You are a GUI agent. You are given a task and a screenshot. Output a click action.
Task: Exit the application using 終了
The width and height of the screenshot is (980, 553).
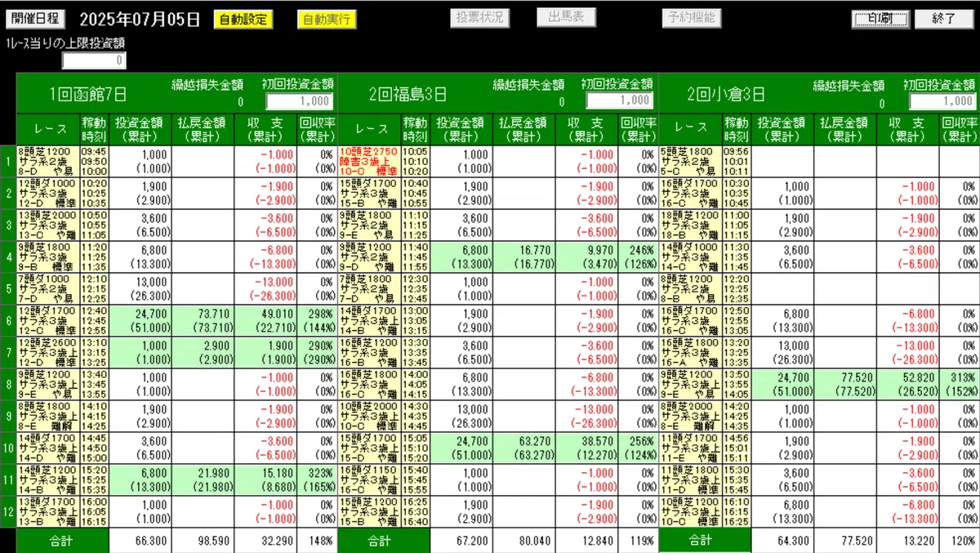(943, 19)
